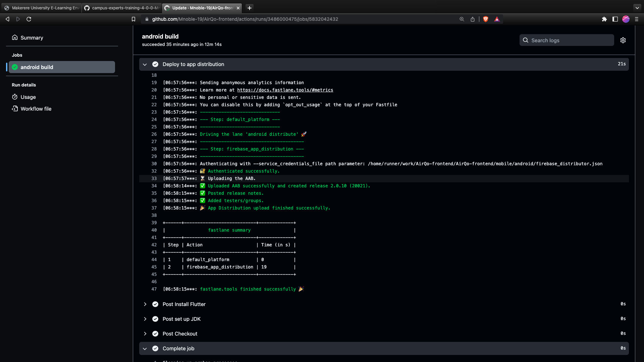The image size is (644, 362).
Task: Open the log display settings gear
Action: [623, 40]
